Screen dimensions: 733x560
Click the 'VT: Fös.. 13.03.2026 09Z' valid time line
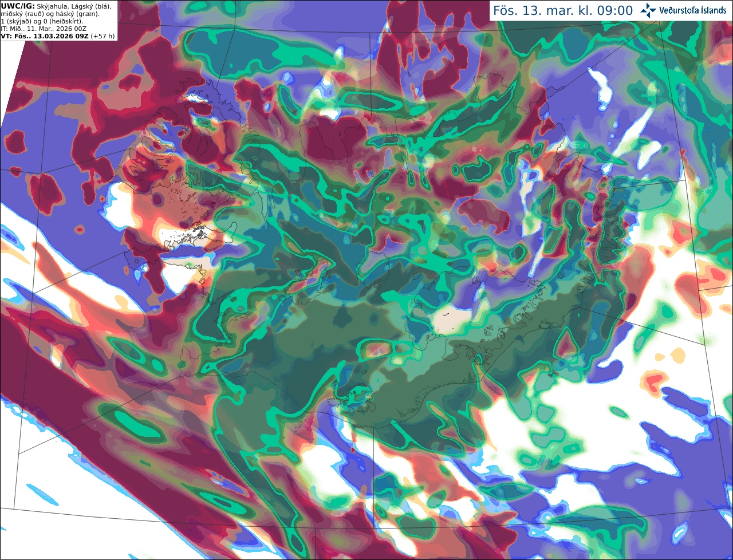pos(44,36)
